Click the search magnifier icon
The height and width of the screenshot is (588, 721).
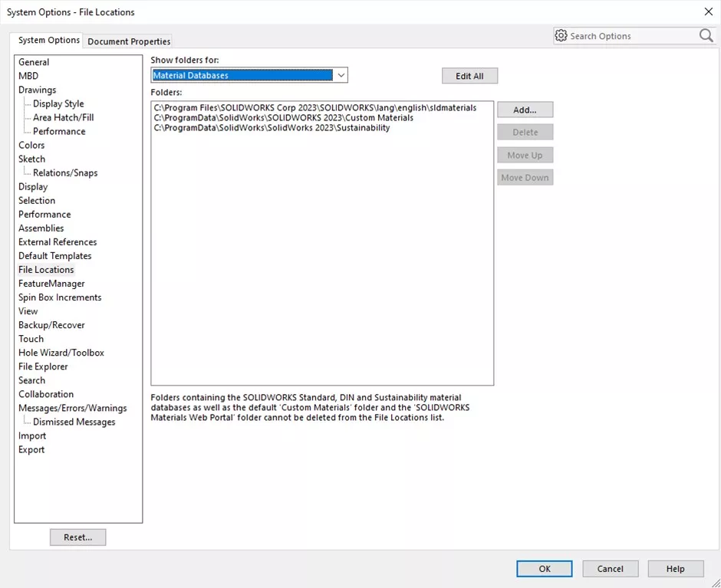(x=705, y=35)
